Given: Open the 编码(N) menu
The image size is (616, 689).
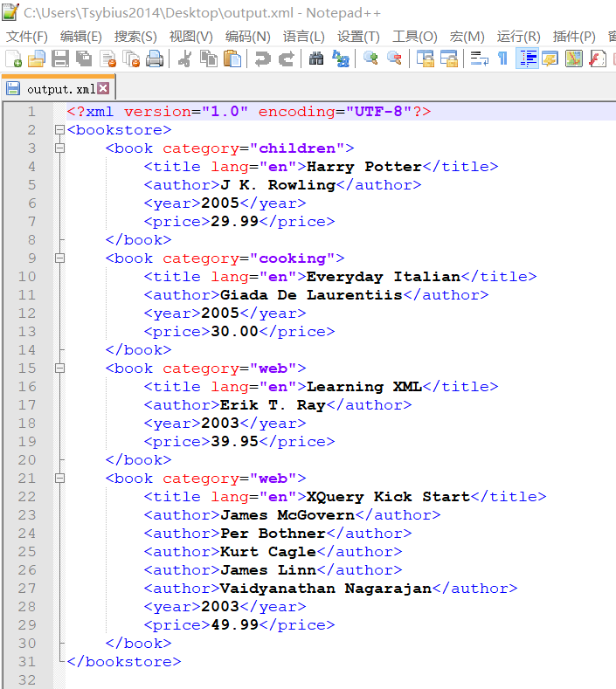Looking at the screenshot, I should 247,36.
